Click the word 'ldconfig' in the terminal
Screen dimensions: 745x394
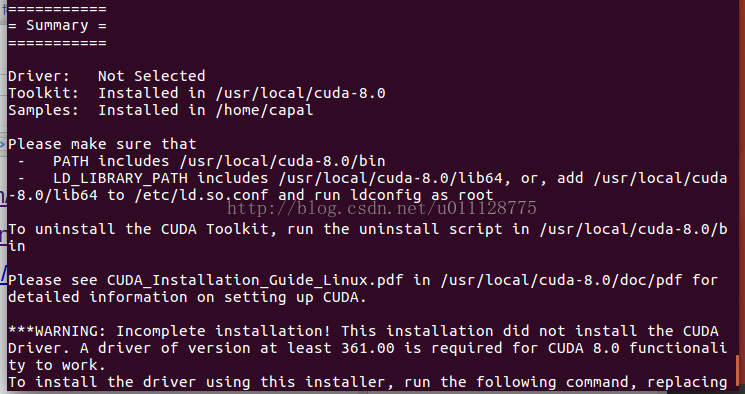(385, 195)
